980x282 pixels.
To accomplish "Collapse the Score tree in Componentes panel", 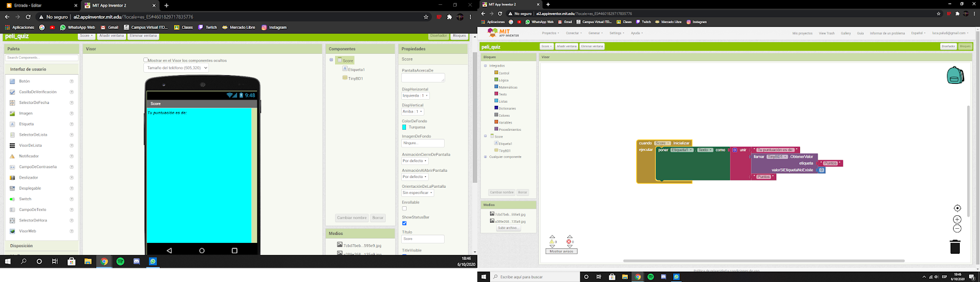I will [x=331, y=60].
